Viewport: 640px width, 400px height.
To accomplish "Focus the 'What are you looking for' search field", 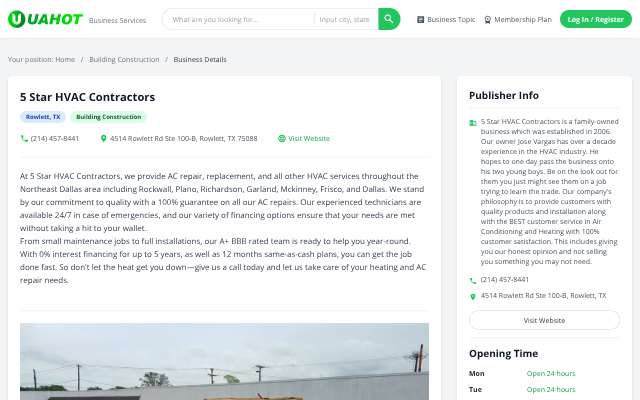I will click(238, 19).
